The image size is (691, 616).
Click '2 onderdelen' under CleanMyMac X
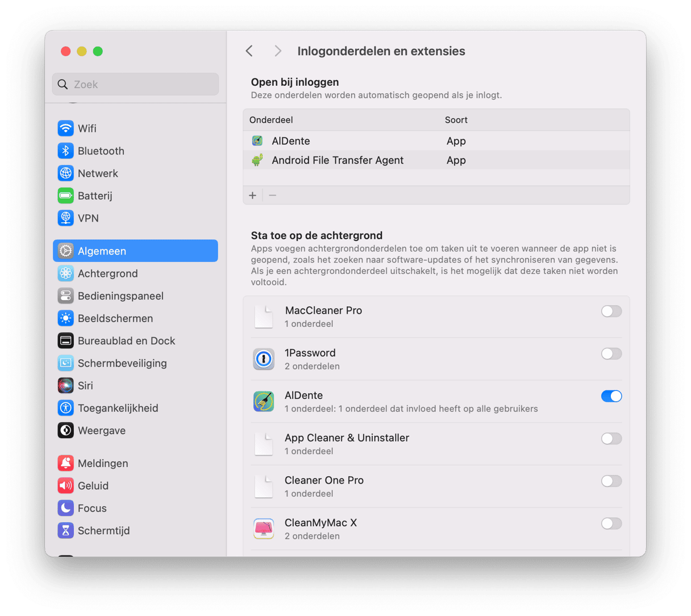click(x=312, y=536)
